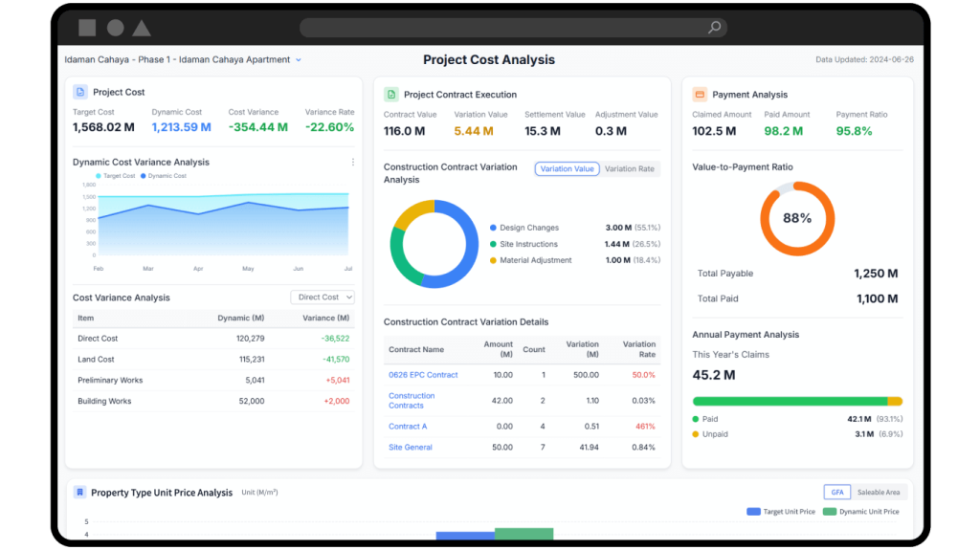Open the Direct Cost dropdown
Screen dimensions: 980x550
point(323,297)
